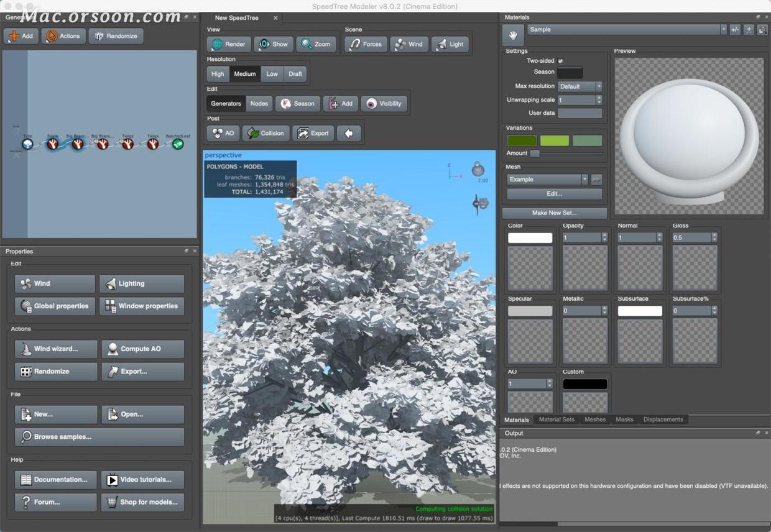Click the Wind wizard action button
This screenshot has height=532, width=771.
[x=56, y=349]
